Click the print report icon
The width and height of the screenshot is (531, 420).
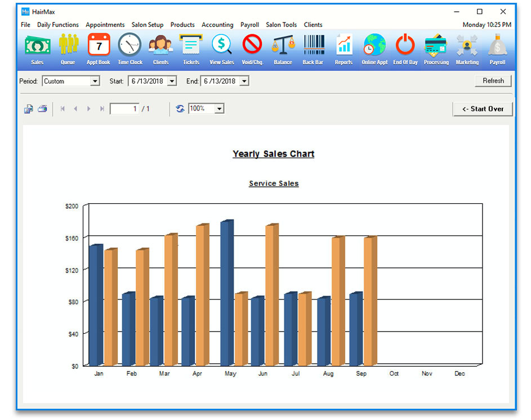pos(42,109)
